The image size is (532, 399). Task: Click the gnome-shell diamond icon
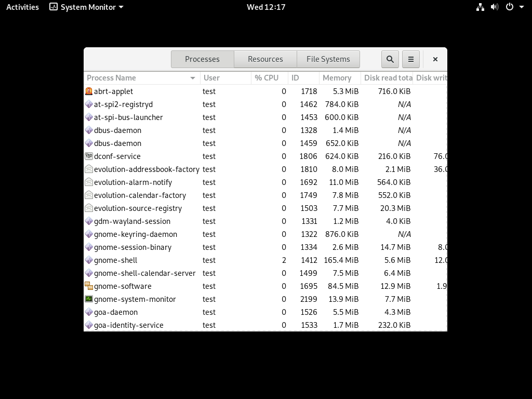[x=88, y=260]
